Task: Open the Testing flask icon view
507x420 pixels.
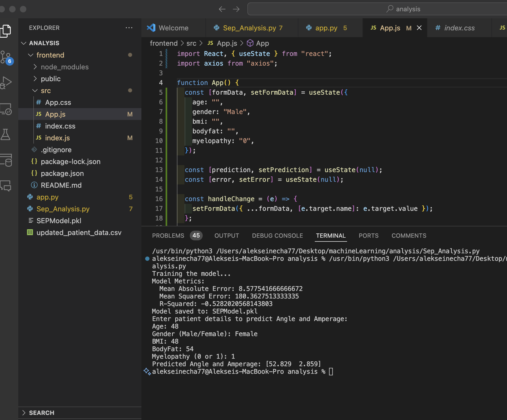Action: click(6, 134)
